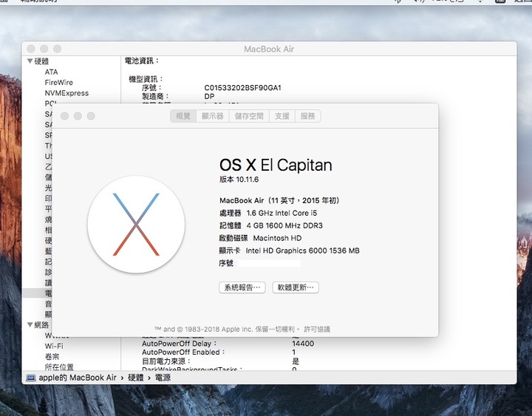Select 所在位置 under 網路
Image resolution: width=532 pixels, height=416 pixels.
59,366
